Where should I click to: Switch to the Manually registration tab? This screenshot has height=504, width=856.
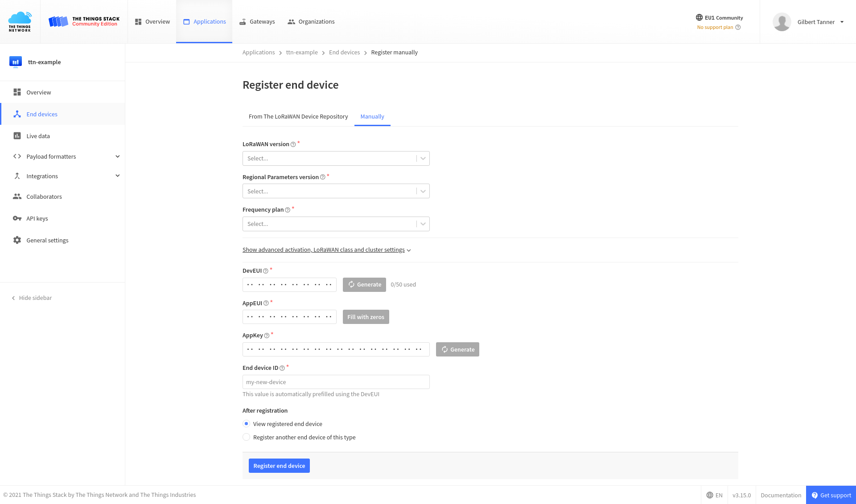[x=372, y=116]
